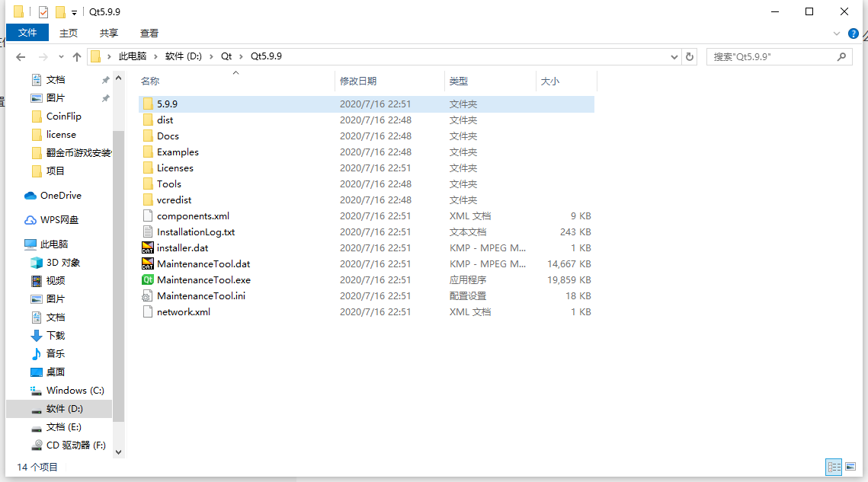
Task: Select network.xml file icon
Action: point(148,312)
